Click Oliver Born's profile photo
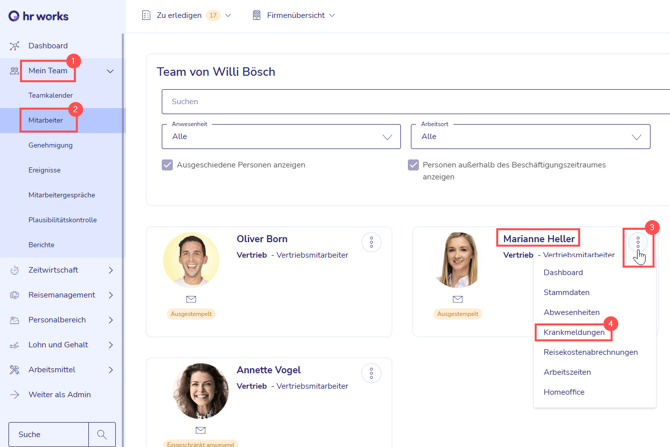The height and width of the screenshot is (447, 670). (x=191, y=260)
